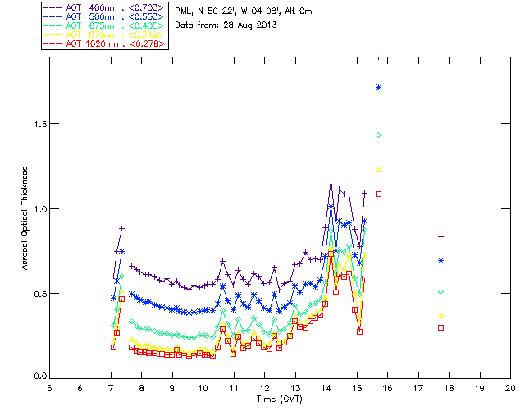
Task: Click the green diamond marker near hour 17.7
Action: pos(441,292)
